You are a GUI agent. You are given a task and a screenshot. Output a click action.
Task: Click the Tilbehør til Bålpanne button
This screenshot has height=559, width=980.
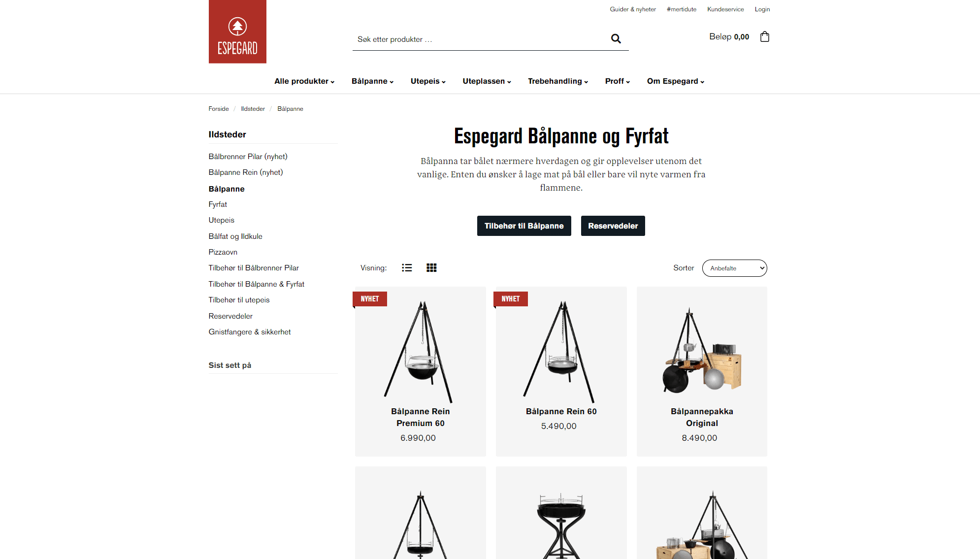point(524,226)
